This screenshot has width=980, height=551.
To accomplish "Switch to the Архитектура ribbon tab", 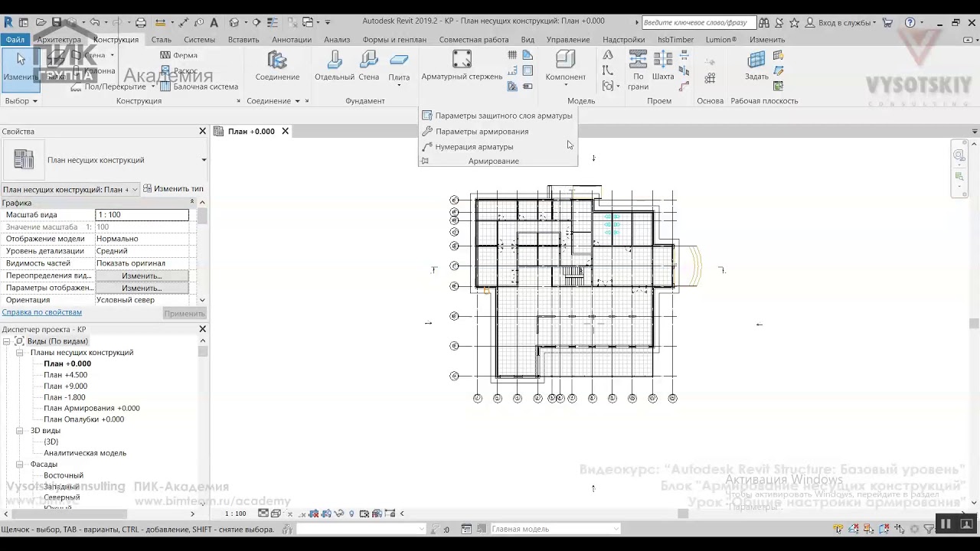I will pos(59,40).
